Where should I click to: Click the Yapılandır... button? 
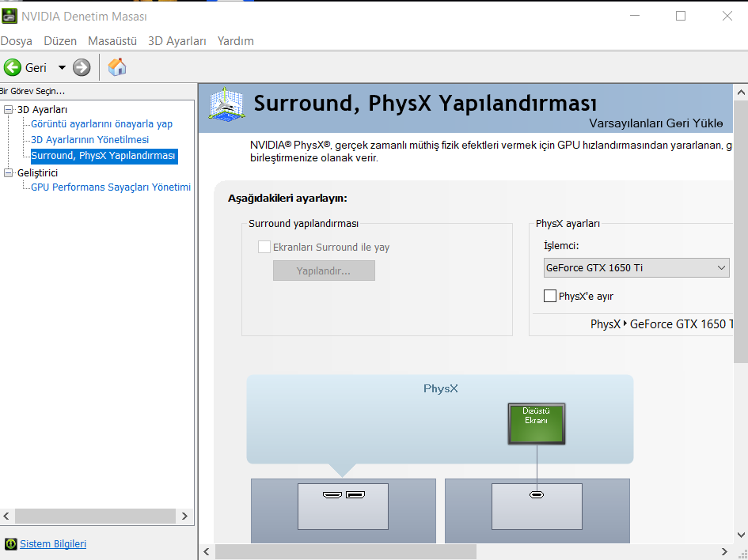(324, 271)
